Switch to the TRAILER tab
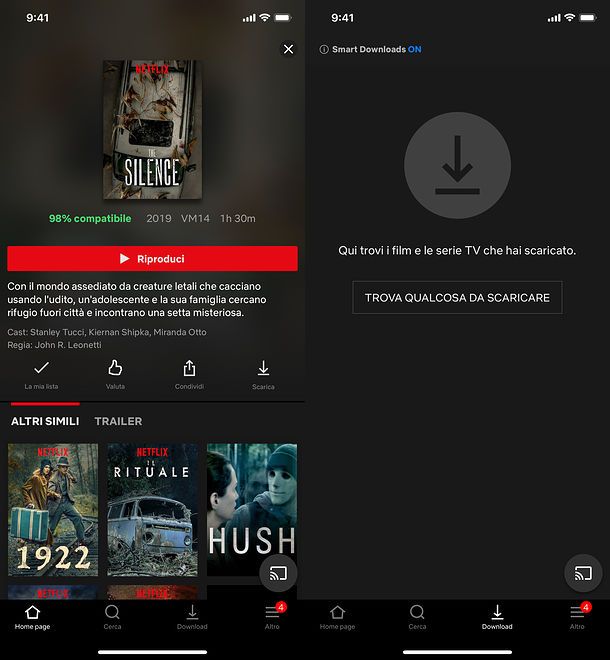Viewport: 610px width, 660px height. [x=118, y=421]
